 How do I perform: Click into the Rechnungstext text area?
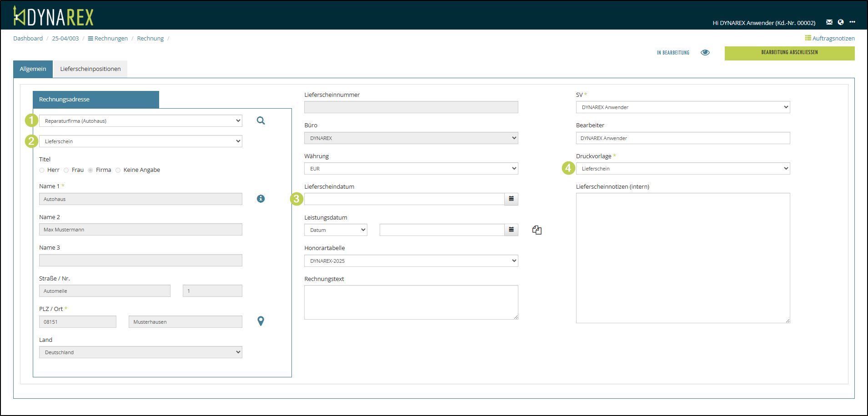pyautogui.click(x=411, y=302)
